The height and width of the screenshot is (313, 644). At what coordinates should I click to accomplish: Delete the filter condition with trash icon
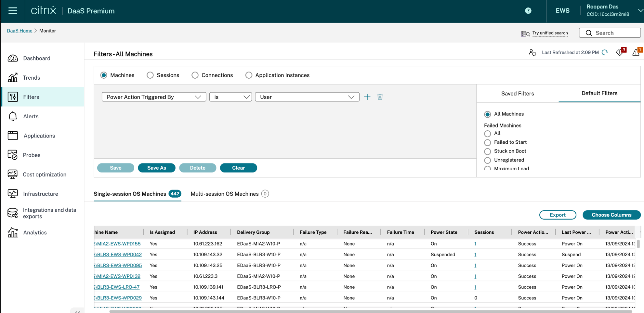coord(380,97)
